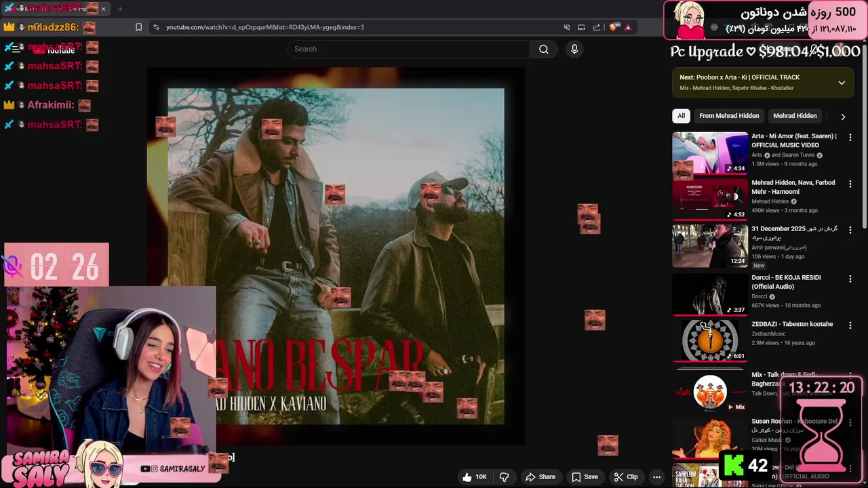Open Mehrad Hidden Hamoomi thumbnail
This screenshot has height=488, width=868.
(710, 199)
